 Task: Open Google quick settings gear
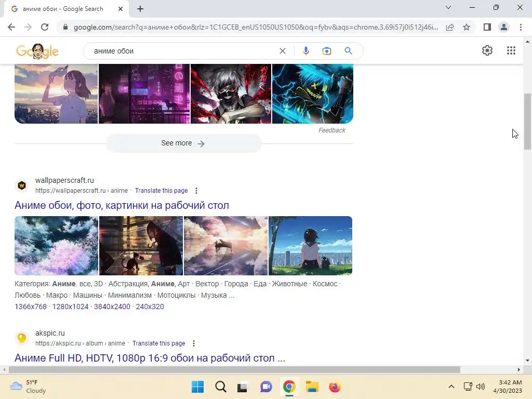tap(487, 50)
